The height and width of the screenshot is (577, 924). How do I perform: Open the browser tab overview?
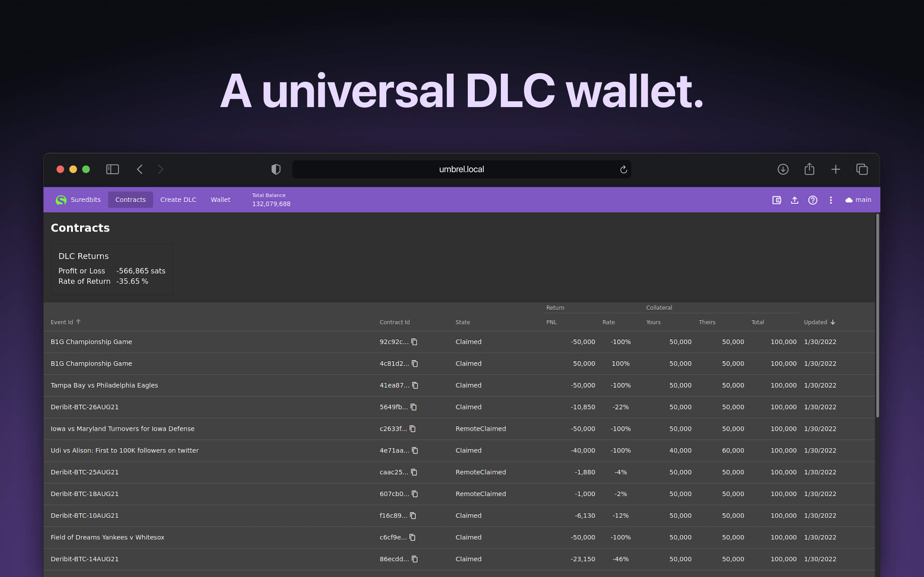[862, 169]
